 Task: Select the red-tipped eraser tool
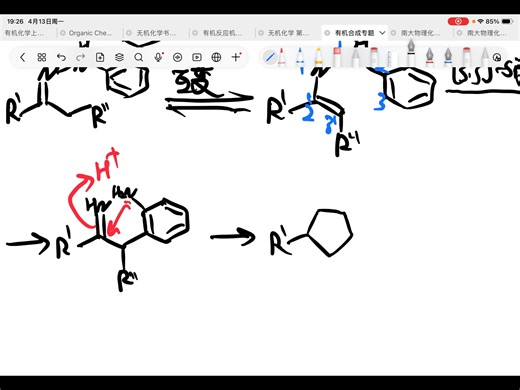tap(337, 57)
